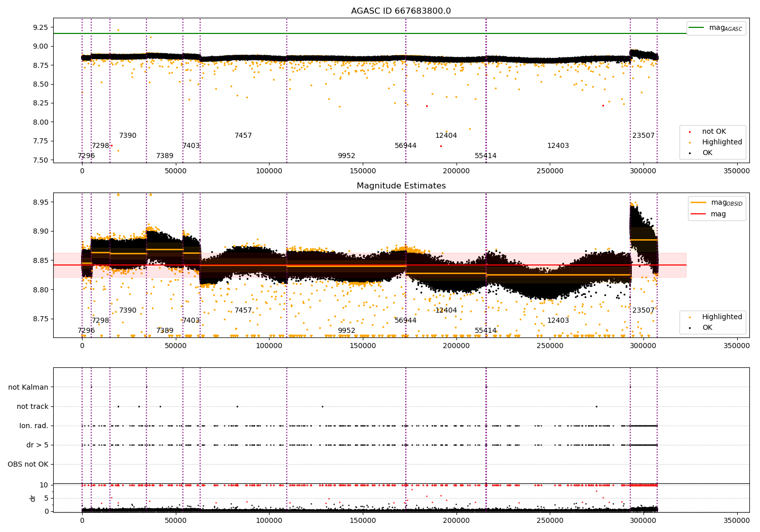Click y-axis tick 5 on the dr axis
The height and width of the screenshot is (532, 760).
pos(47,498)
